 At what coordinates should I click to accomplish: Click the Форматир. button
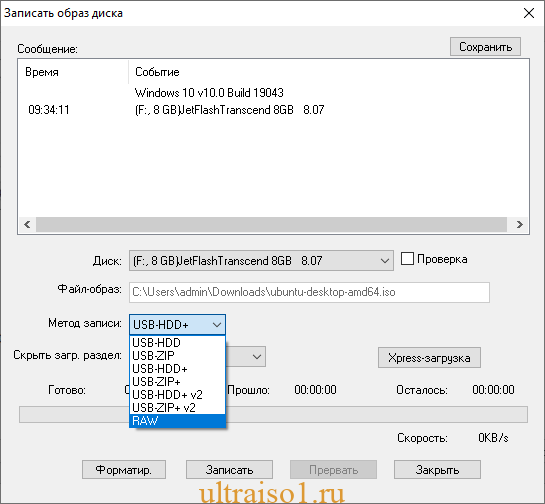pos(124,470)
